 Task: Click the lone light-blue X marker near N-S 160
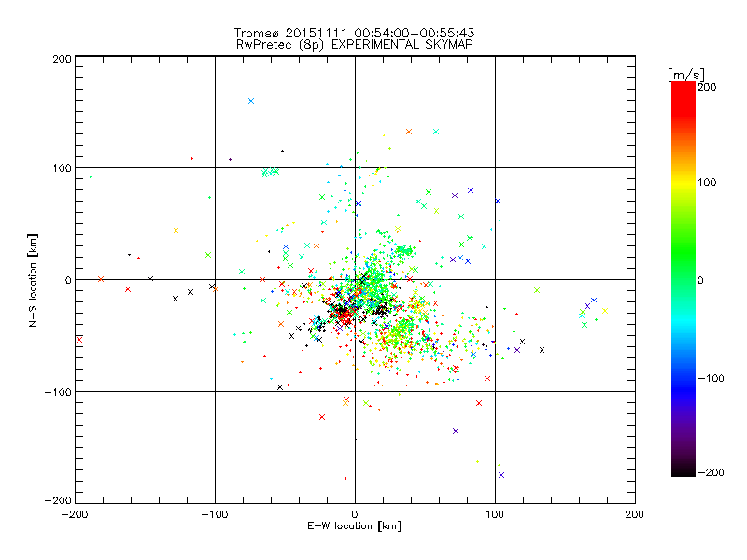coord(251,101)
